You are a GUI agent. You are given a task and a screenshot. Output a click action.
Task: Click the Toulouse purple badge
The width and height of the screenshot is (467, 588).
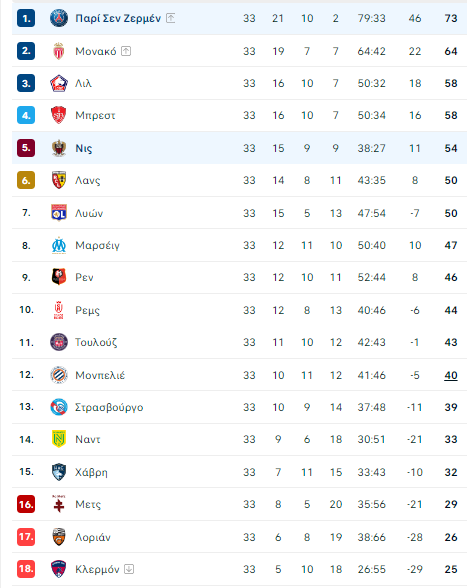pyautogui.click(x=59, y=342)
